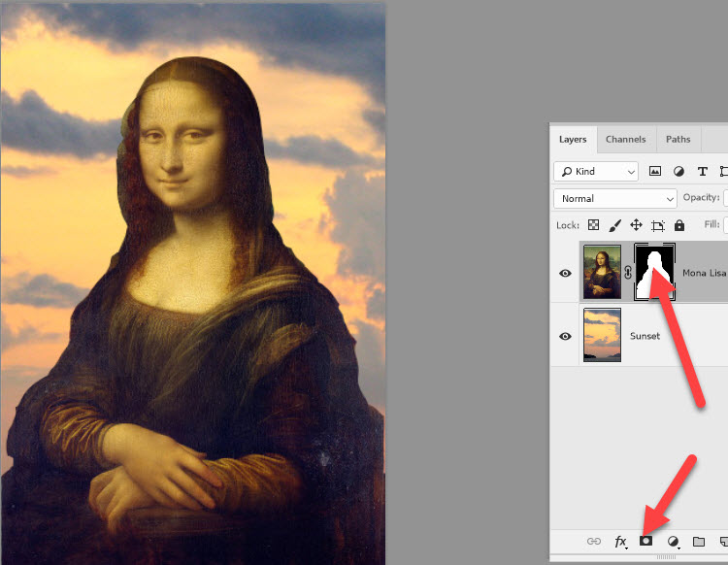The height and width of the screenshot is (565, 728).
Task: Filter for type layers icon
Action: click(703, 171)
